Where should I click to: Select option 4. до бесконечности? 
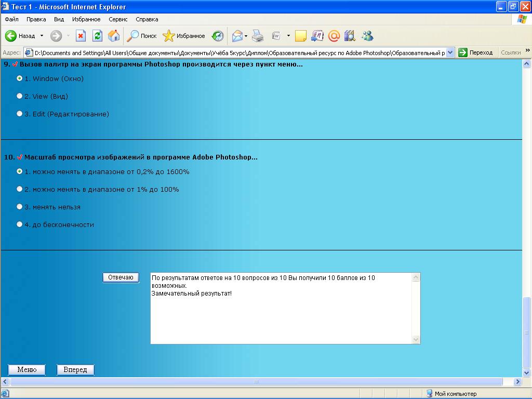pyautogui.click(x=19, y=224)
